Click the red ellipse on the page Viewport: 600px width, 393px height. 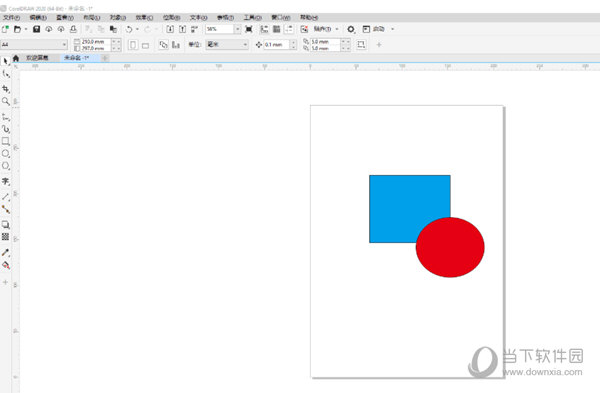click(450, 247)
